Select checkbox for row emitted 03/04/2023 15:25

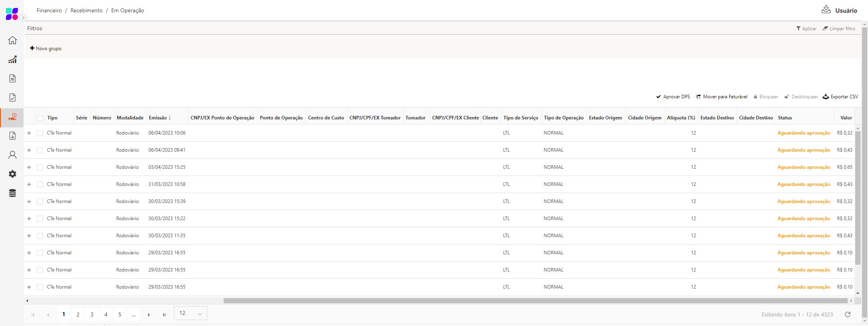click(40, 167)
